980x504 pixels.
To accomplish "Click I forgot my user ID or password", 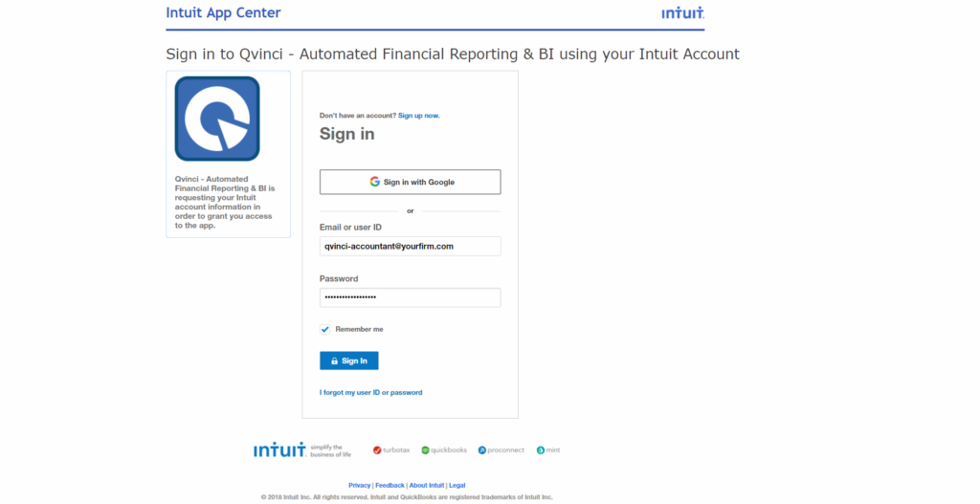I will (370, 393).
